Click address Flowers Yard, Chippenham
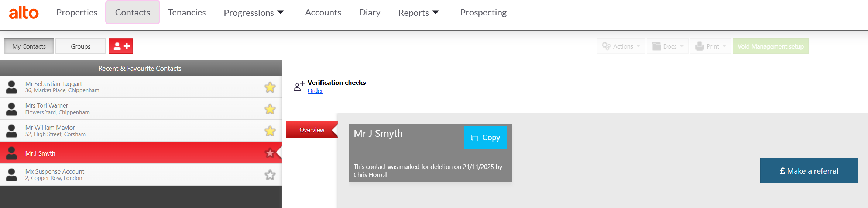This screenshot has height=208, width=868. (57, 112)
